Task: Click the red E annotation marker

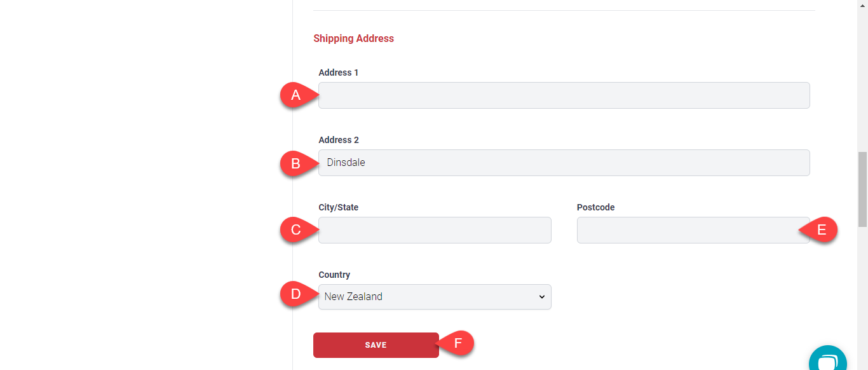Action: tap(822, 230)
